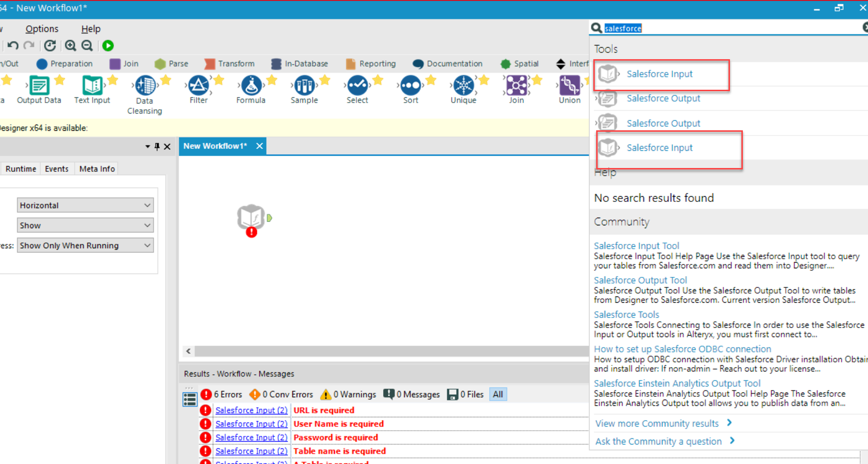Switch to the Meta Info tab

tap(96, 169)
